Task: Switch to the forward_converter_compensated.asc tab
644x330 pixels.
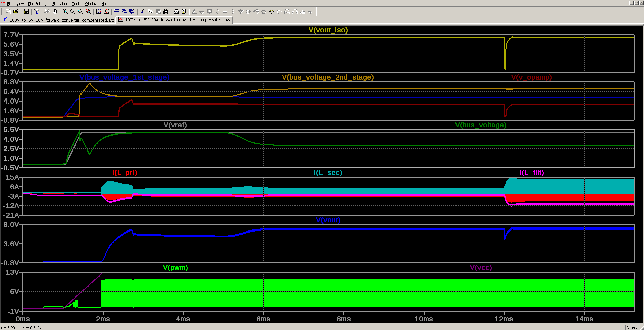Action: (58, 20)
